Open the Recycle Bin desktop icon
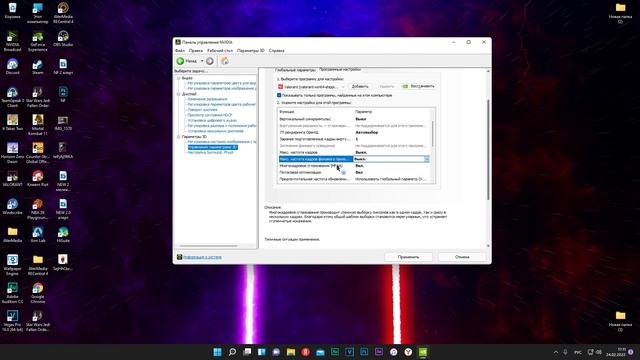Image resolution: width=640 pixels, height=360 pixels. [x=12, y=11]
